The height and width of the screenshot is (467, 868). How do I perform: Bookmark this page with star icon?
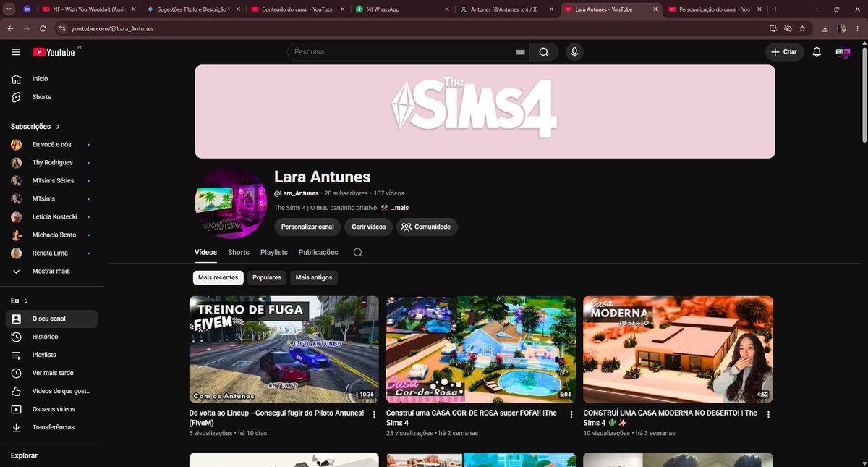pyautogui.click(x=803, y=28)
